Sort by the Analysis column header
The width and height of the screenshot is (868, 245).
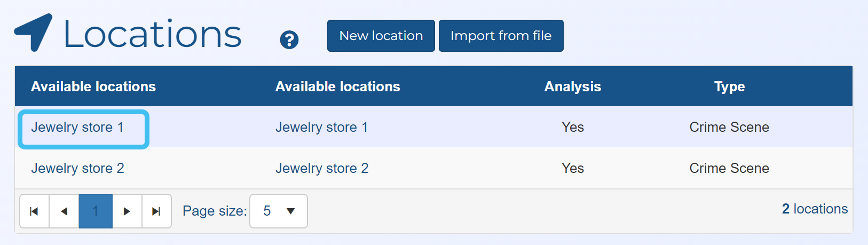572,86
